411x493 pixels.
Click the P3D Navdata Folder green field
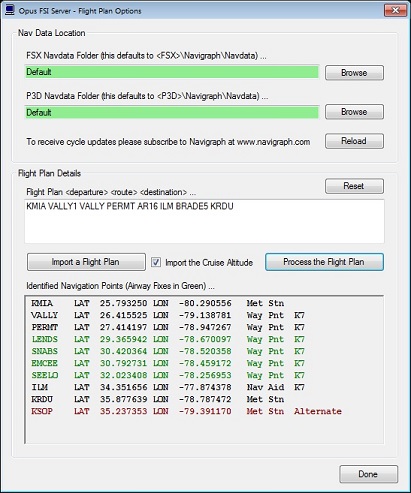pos(171,112)
